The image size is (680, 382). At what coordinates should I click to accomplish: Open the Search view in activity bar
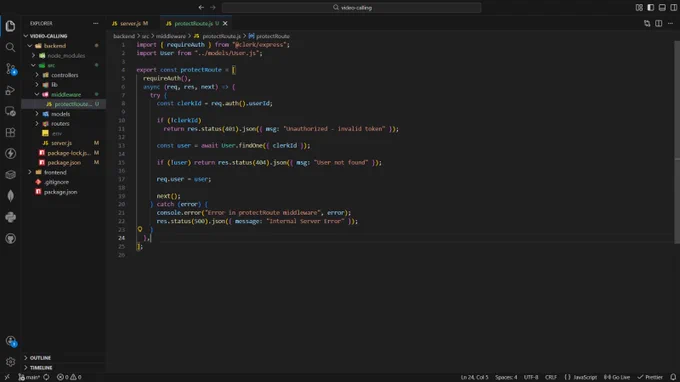pyautogui.click(x=10, y=47)
